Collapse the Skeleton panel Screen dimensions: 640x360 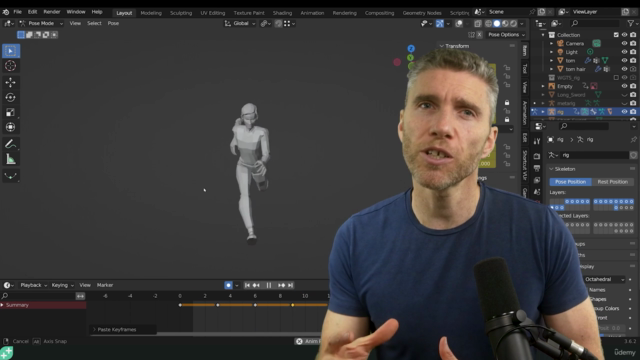tap(551, 169)
